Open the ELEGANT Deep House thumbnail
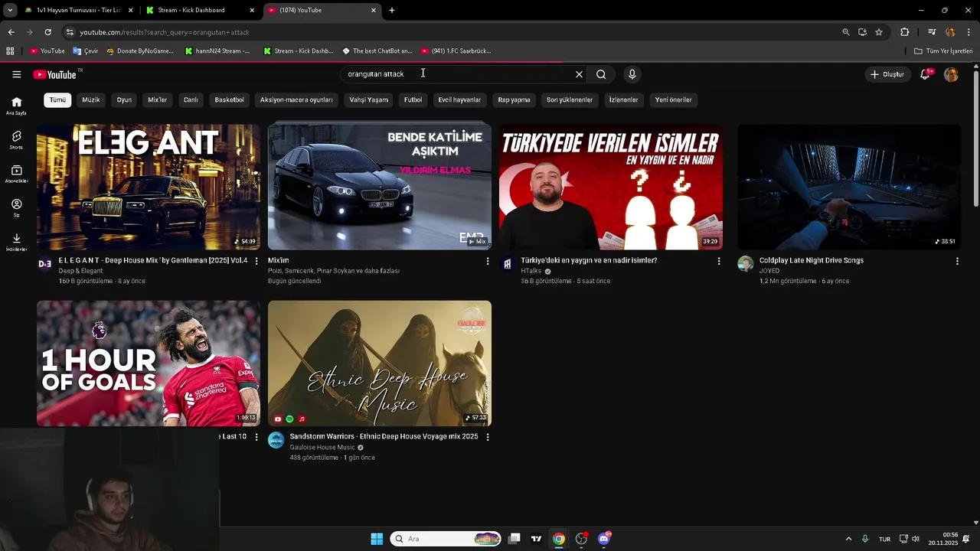Viewport: 980px width, 551px height. (x=149, y=187)
